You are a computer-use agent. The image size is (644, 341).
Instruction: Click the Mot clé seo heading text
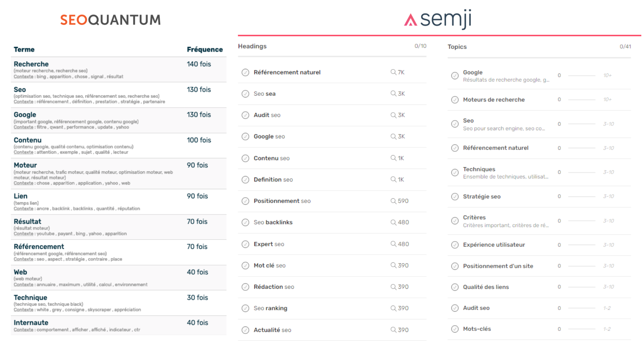[270, 265]
